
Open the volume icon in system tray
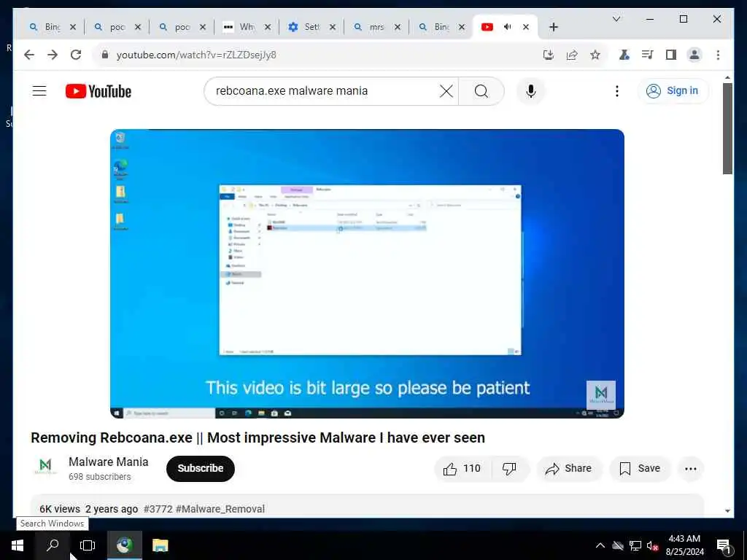tap(652, 545)
